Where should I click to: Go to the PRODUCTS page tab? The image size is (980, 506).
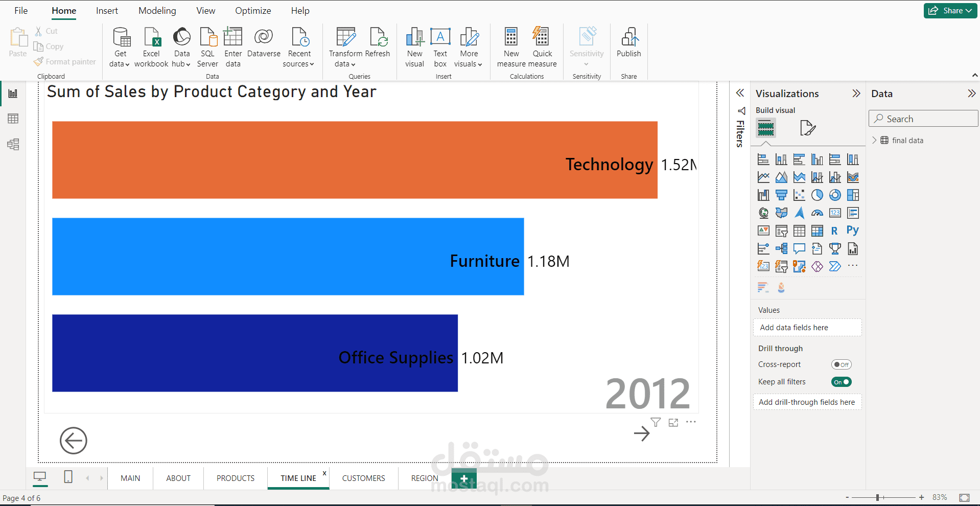tap(236, 478)
